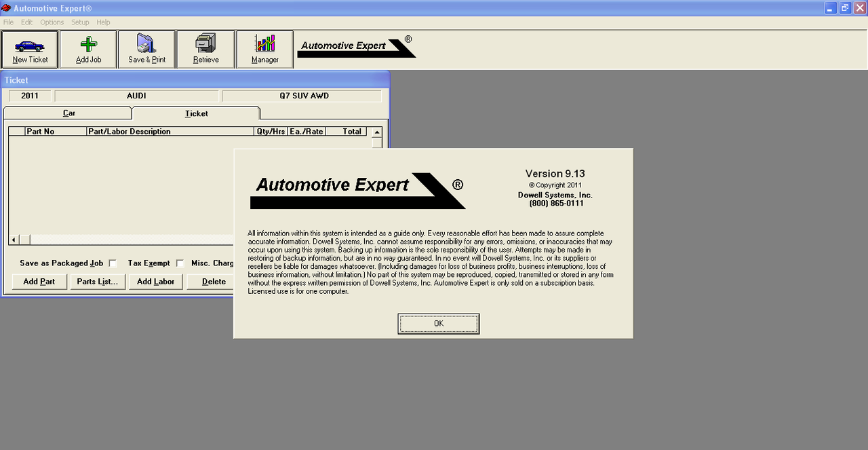Open the Help menu
Viewport: 868px width, 450px height.
(x=103, y=22)
